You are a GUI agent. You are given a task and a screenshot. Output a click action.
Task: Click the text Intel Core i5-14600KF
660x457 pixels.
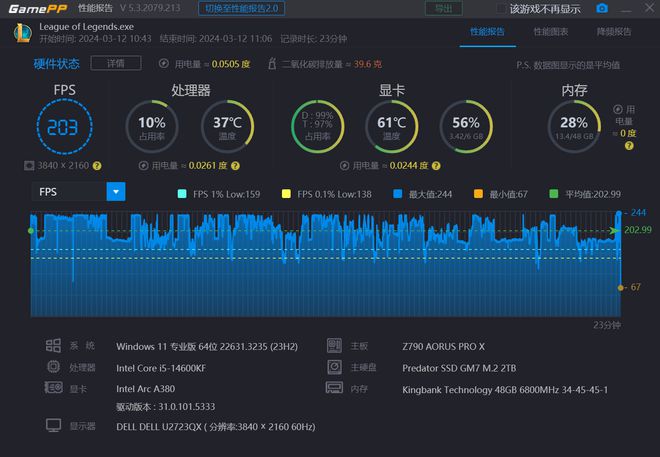click(161, 368)
